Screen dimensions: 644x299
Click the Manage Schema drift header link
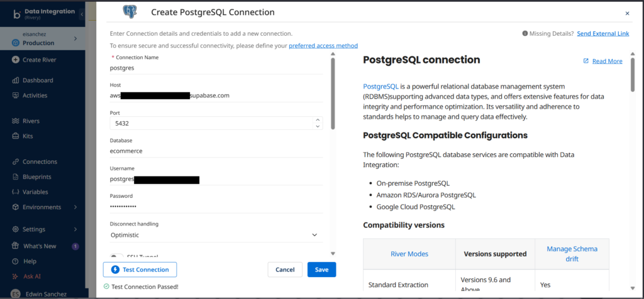tap(572, 254)
